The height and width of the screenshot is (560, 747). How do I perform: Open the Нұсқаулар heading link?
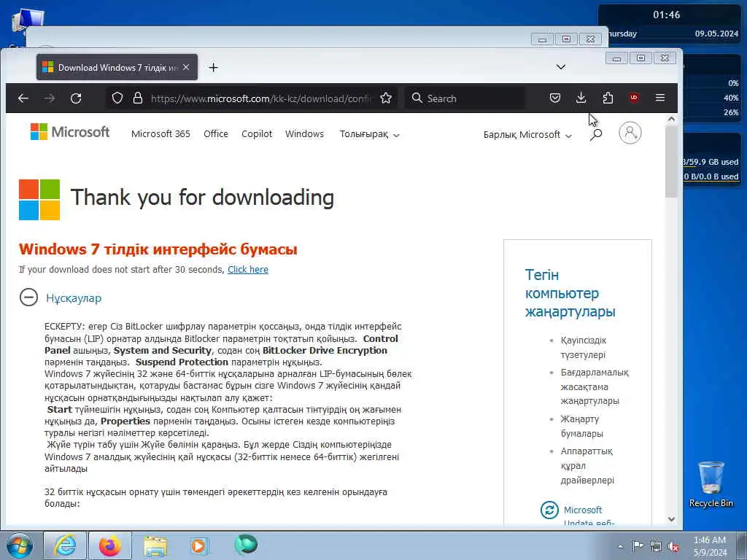[x=74, y=298]
